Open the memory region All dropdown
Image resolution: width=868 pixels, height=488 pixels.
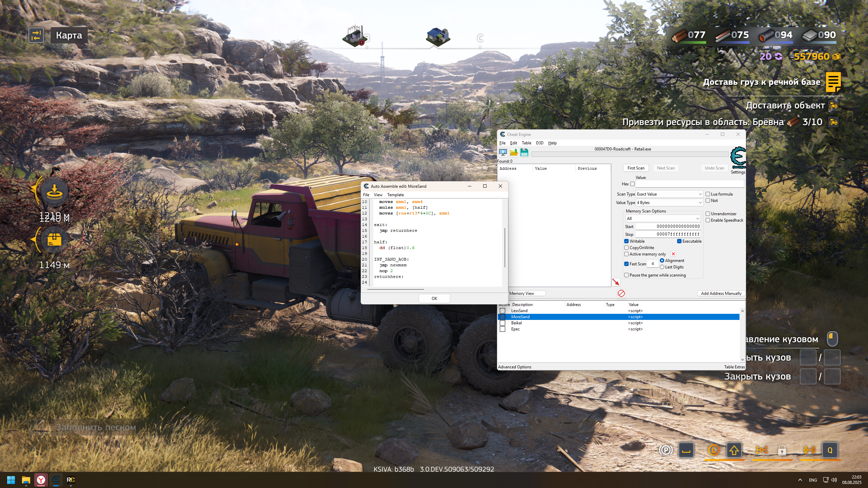[663, 219]
